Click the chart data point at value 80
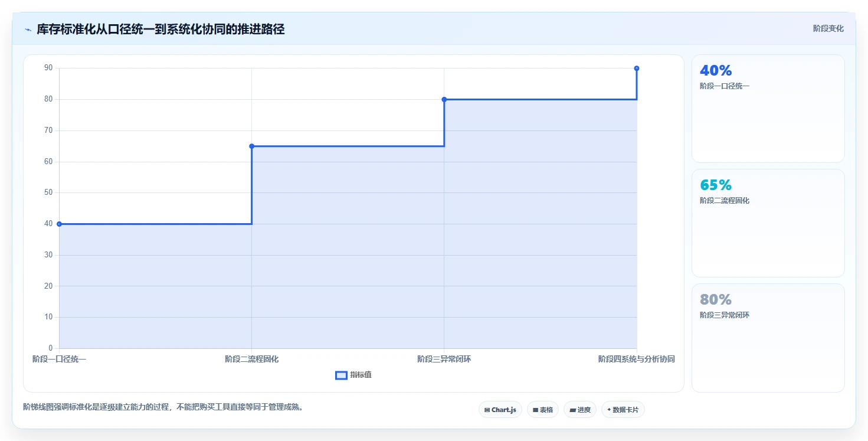This screenshot has height=441, width=868. click(444, 99)
